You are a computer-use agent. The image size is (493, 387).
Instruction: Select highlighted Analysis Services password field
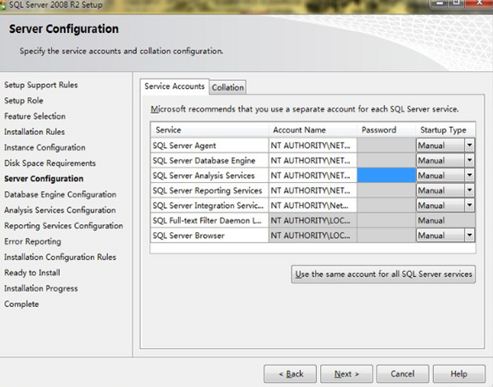386,175
